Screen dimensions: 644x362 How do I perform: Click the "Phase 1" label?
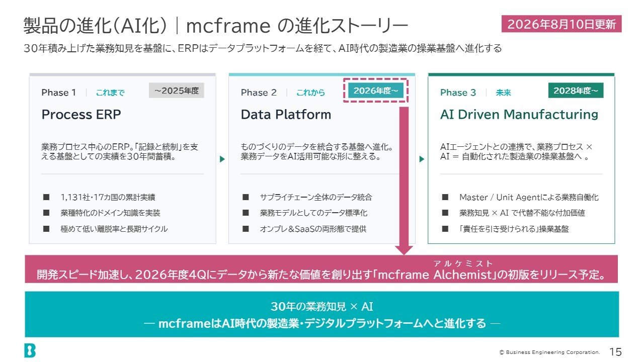click(x=59, y=93)
